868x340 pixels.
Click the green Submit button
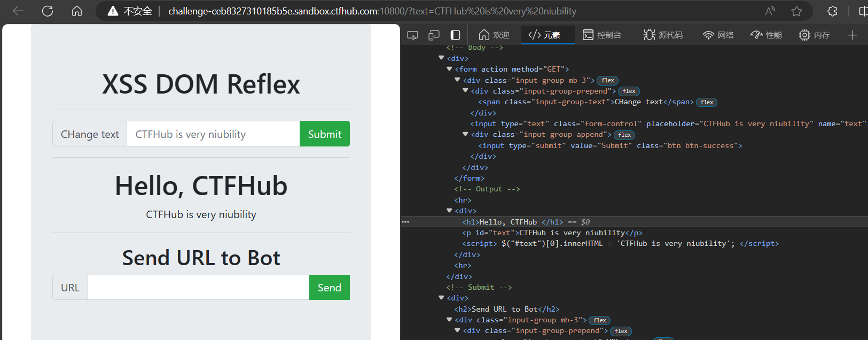[325, 134]
